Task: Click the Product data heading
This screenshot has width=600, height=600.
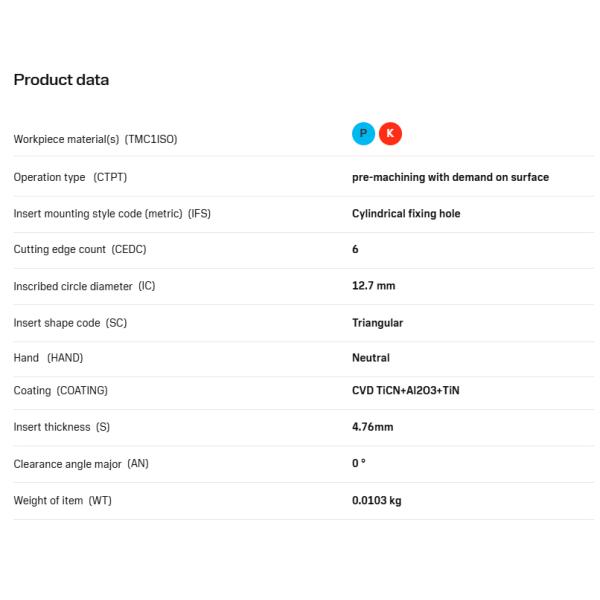Action: [x=61, y=80]
